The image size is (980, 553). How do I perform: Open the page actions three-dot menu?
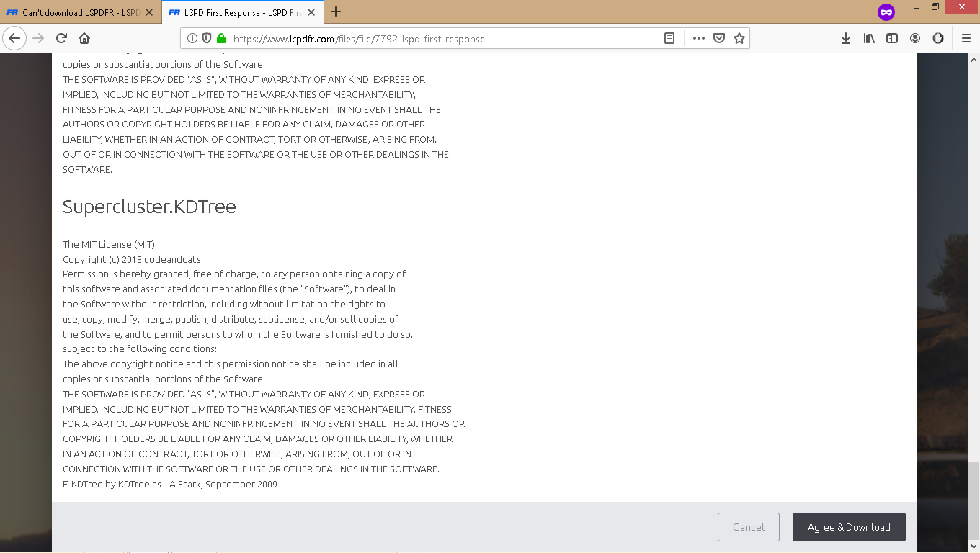coord(698,39)
